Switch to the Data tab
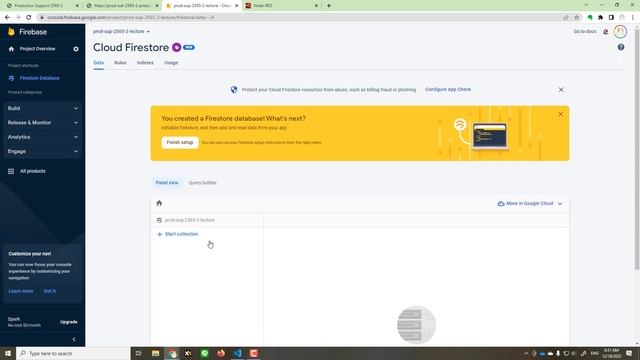Image resolution: width=640 pixels, height=360 pixels. tap(98, 63)
